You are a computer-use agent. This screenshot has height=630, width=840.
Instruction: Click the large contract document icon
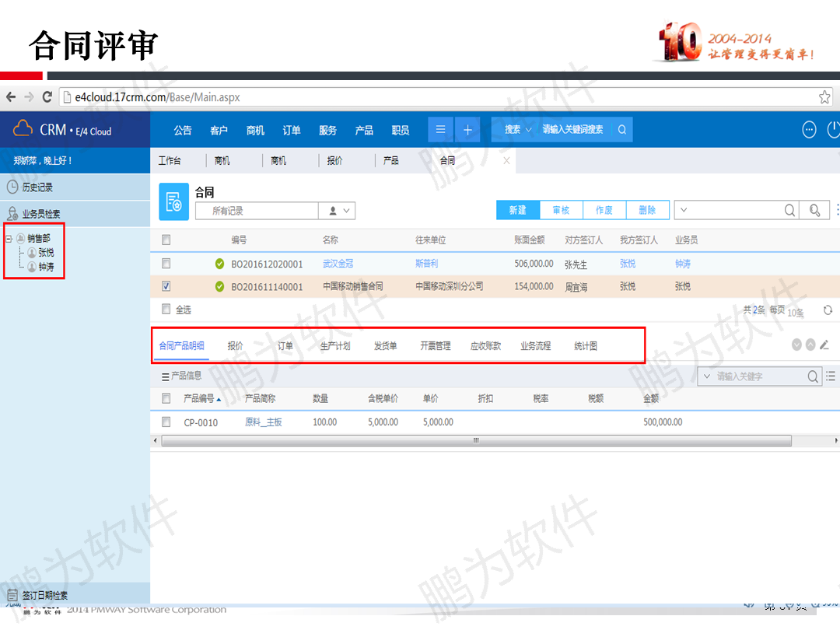click(173, 202)
